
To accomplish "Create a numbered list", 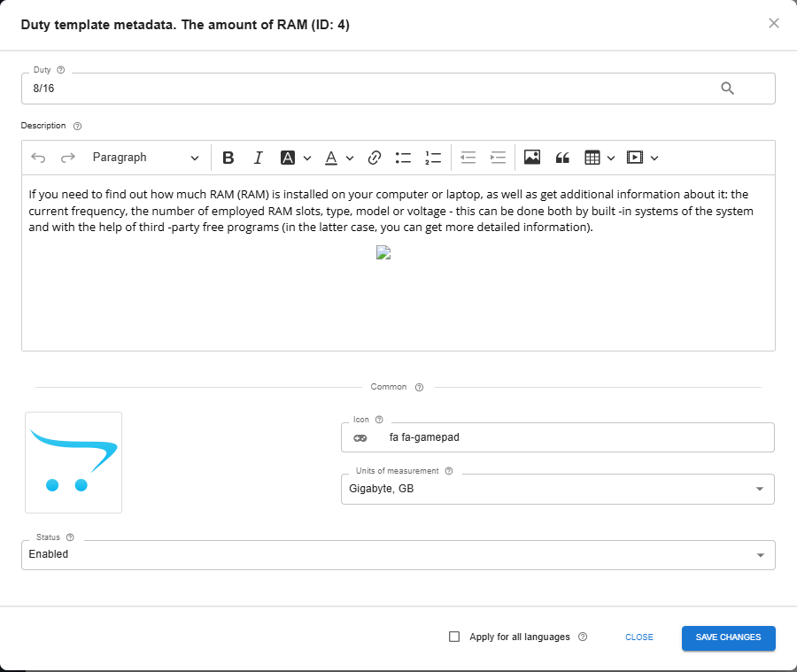I will pos(432,158).
